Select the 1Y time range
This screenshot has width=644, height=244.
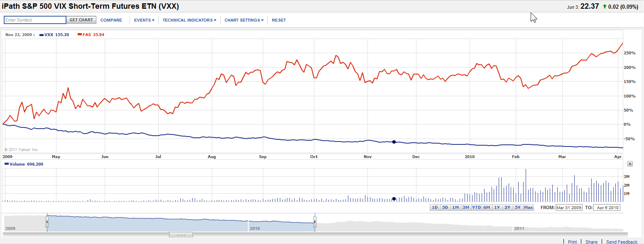tap(497, 207)
